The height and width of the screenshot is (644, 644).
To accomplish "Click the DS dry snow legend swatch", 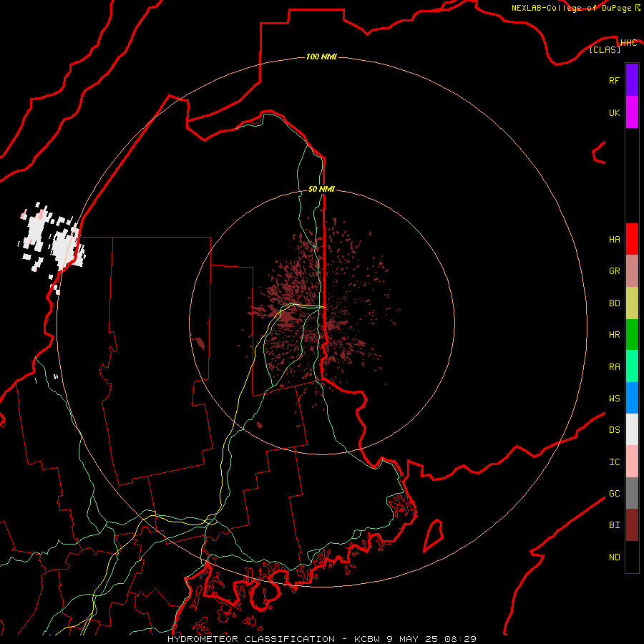I will (632, 429).
